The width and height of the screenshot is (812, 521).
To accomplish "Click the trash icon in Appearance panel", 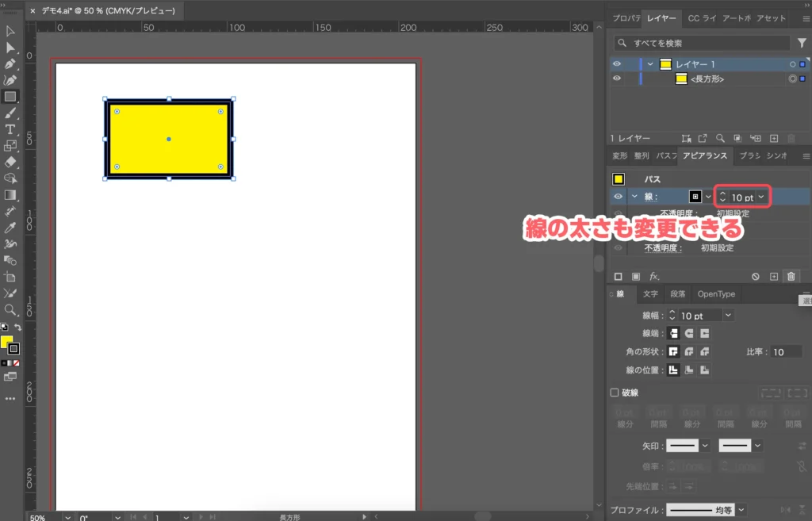I will [791, 276].
